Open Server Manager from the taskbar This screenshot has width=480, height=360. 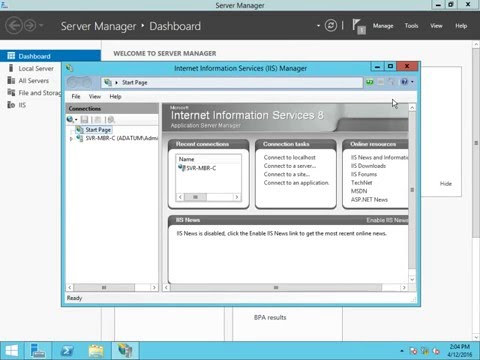(38, 351)
